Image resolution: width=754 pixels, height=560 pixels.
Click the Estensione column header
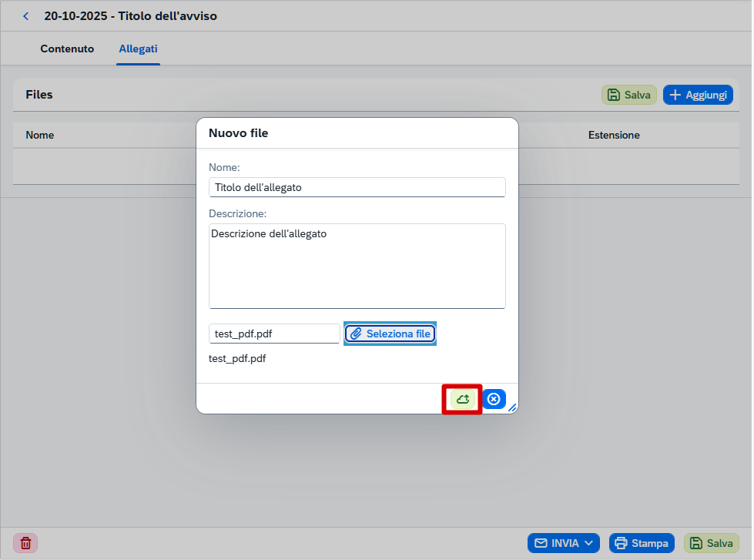(x=614, y=135)
